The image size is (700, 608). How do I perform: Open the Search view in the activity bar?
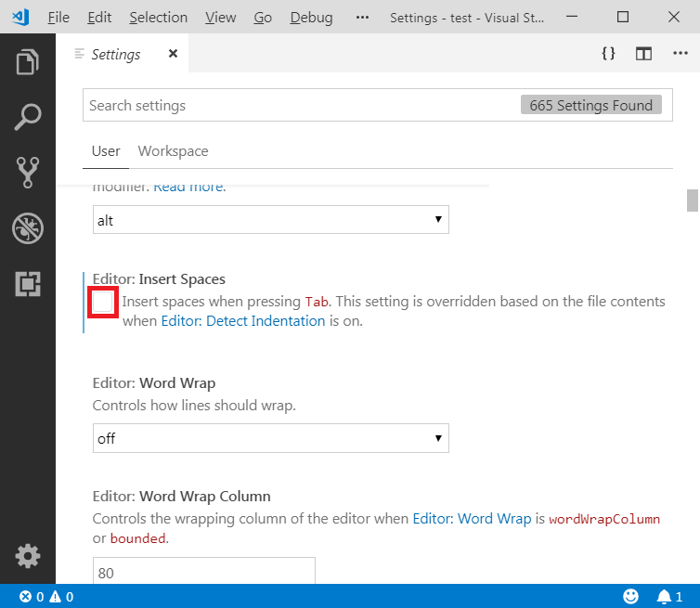click(28, 117)
